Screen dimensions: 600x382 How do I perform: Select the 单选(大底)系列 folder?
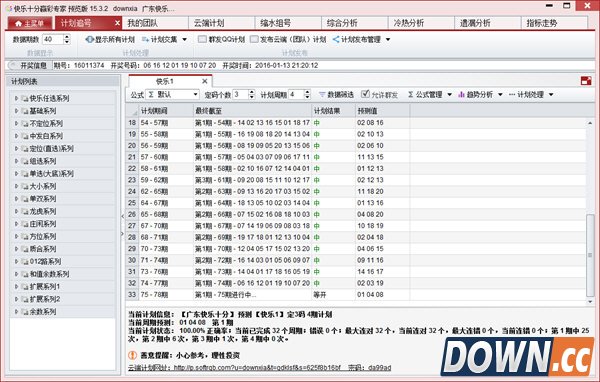(47, 174)
